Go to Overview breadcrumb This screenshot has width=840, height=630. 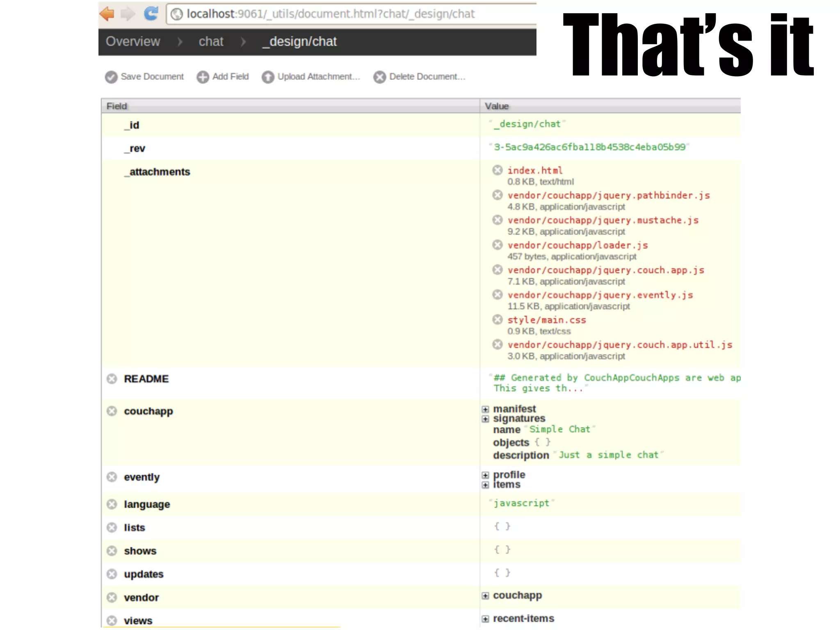[133, 41]
